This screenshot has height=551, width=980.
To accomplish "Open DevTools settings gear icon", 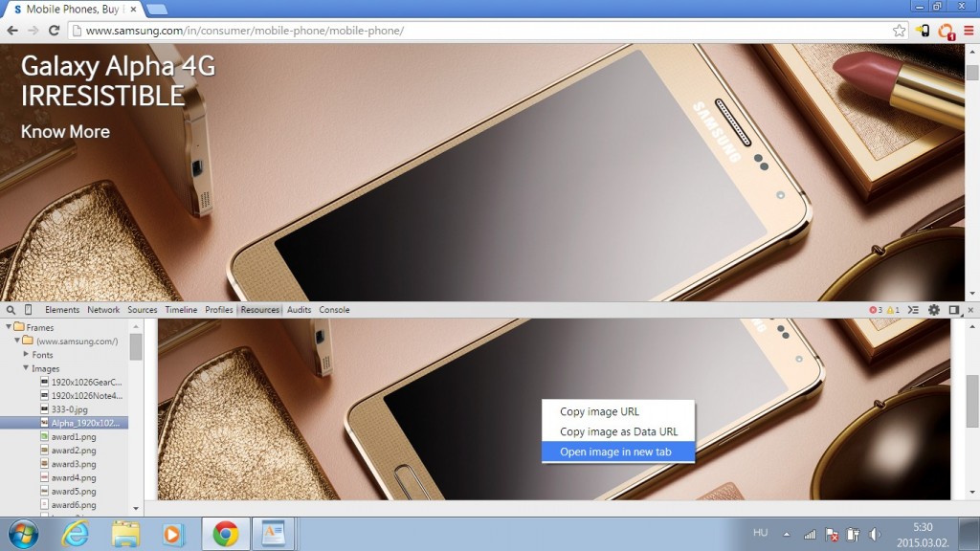I will (933, 310).
